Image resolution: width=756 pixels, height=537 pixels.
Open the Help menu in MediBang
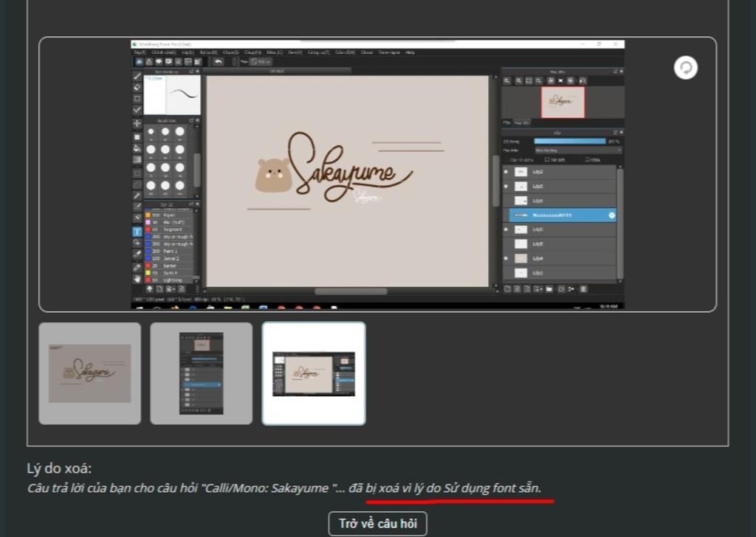coord(410,52)
